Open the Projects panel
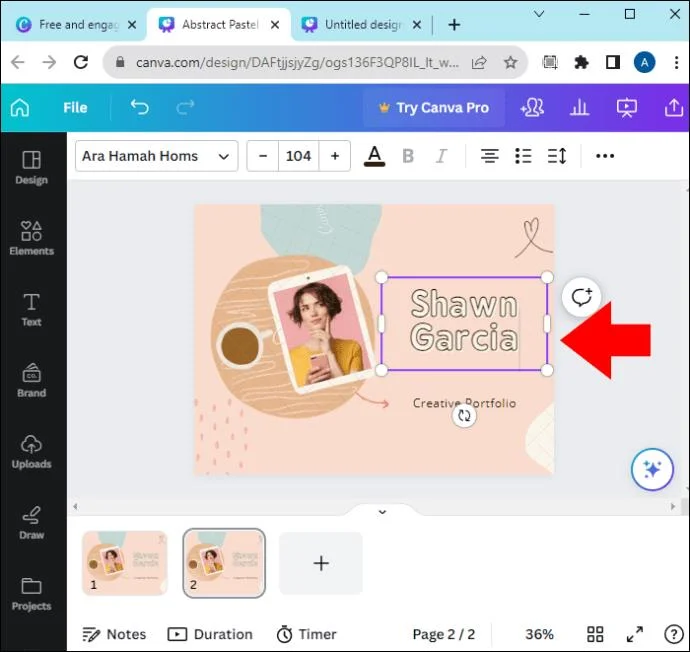This screenshot has width=690, height=652. click(x=31, y=594)
